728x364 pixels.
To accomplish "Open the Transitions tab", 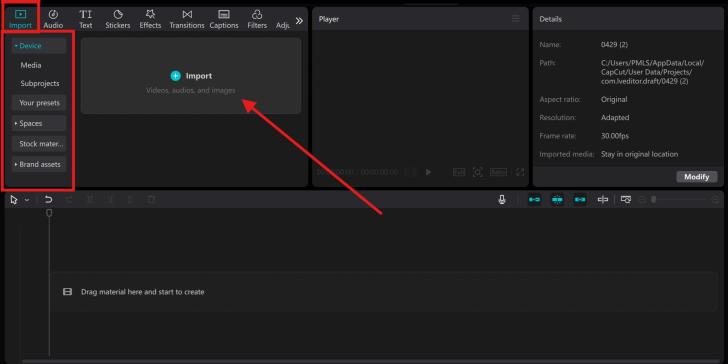I will tap(187, 20).
